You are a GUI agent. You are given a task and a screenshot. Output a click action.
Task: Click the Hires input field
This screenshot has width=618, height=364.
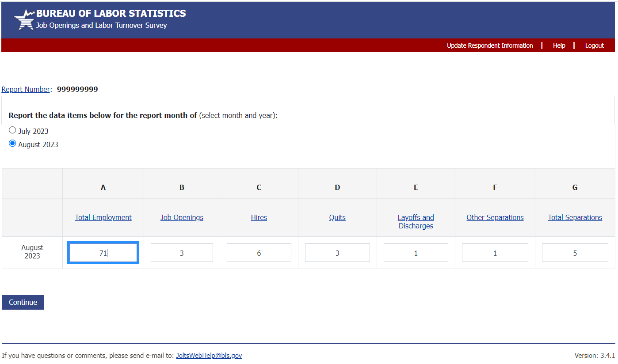tap(259, 253)
